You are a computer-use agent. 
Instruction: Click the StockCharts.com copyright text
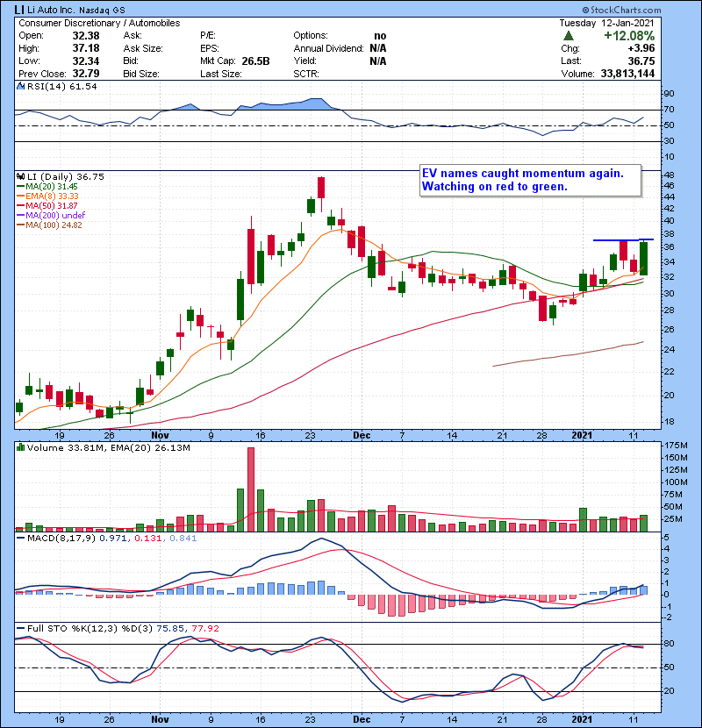pyautogui.click(x=621, y=10)
